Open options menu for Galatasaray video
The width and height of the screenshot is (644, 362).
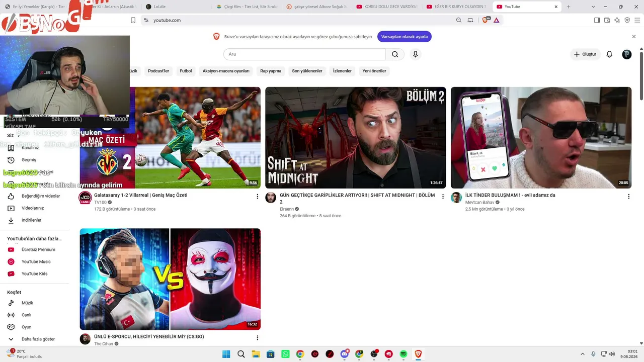[x=258, y=197]
